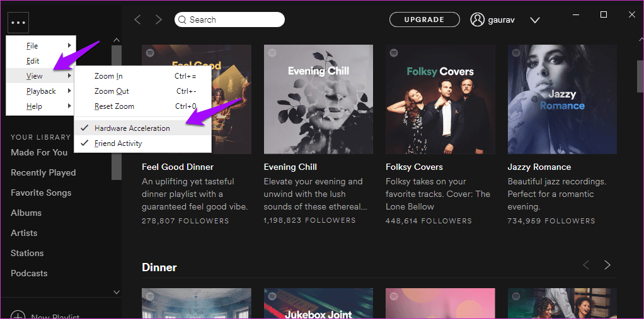
Task: Click the New Playlist plus icon
Action: tap(18, 315)
